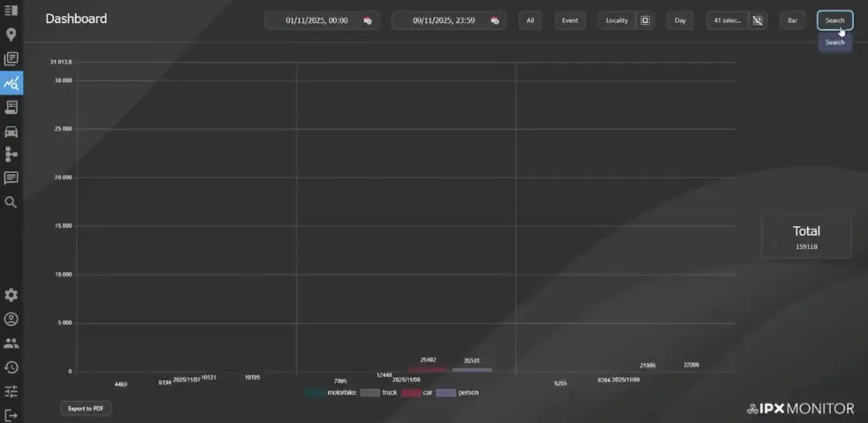Open the map location pin page
The height and width of the screenshot is (423, 868).
[11, 34]
